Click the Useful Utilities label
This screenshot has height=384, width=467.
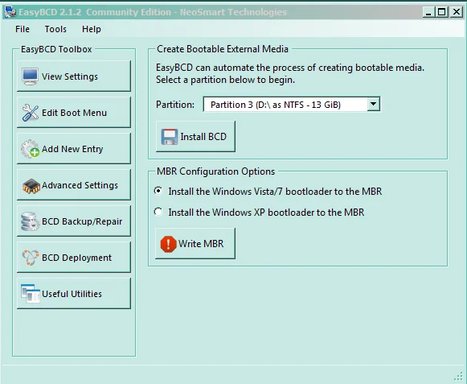[72, 294]
